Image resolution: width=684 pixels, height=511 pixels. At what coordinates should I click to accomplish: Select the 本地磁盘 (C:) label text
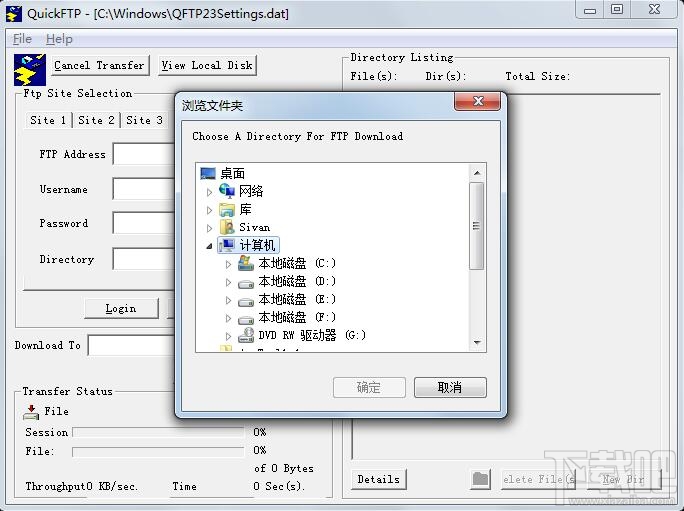click(x=297, y=264)
